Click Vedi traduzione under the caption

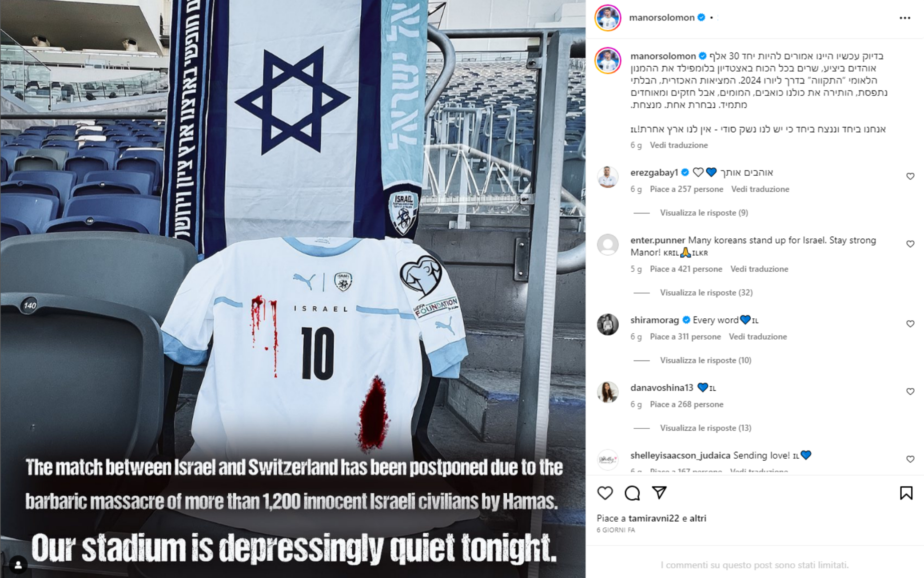tap(679, 145)
